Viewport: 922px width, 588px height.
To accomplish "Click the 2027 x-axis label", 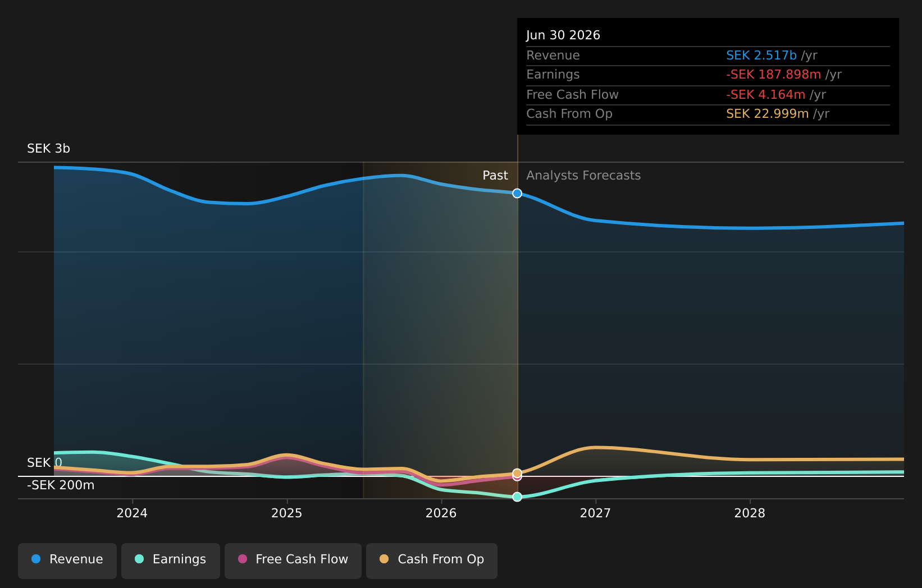I will (595, 513).
